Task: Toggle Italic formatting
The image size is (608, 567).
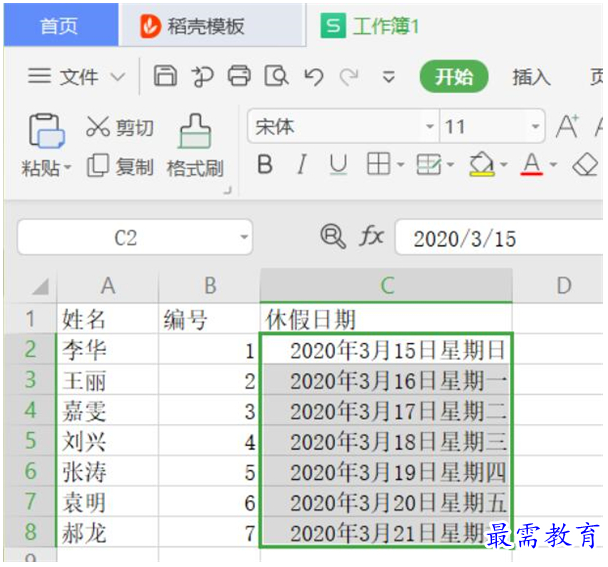Action: [x=302, y=164]
